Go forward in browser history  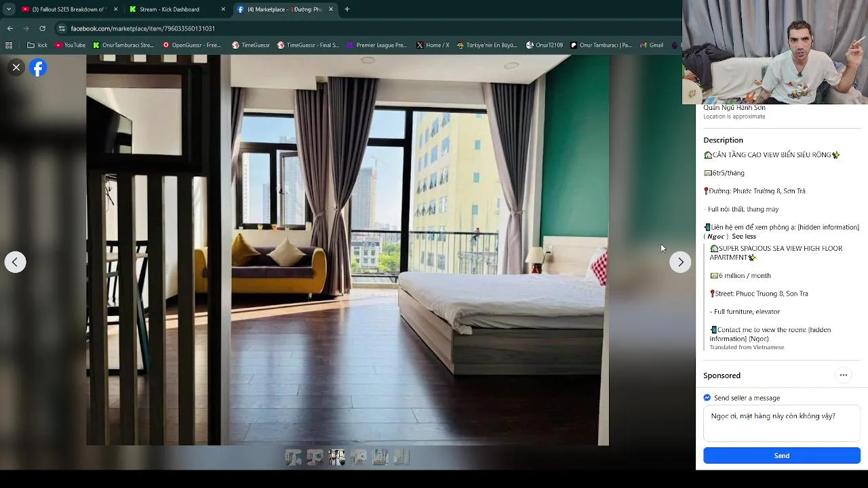pos(26,28)
